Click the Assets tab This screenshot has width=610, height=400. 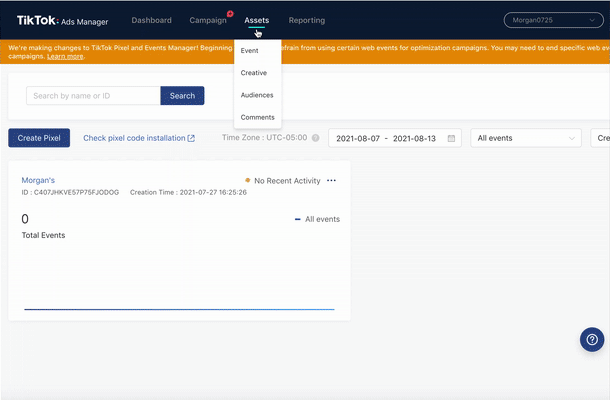[257, 20]
